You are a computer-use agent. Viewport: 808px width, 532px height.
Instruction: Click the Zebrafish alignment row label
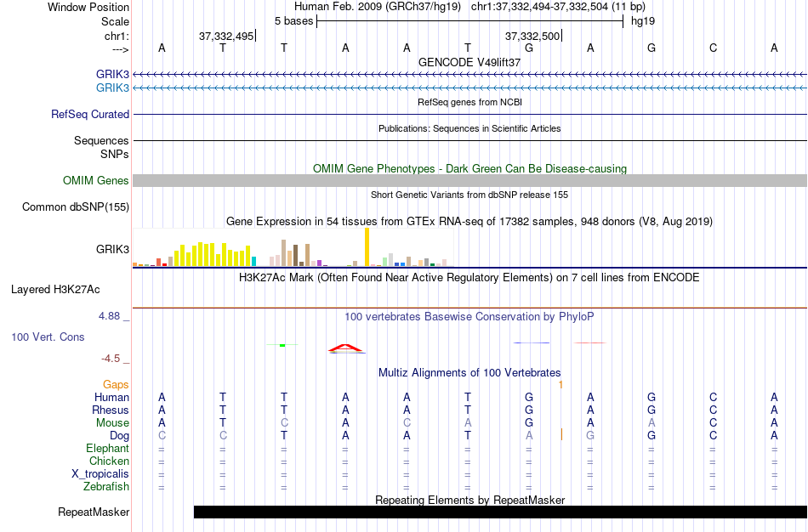[106, 486]
